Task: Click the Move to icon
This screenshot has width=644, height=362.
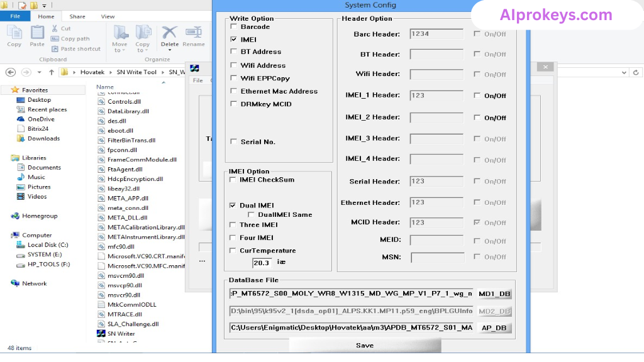Action: pyautogui.click(x=120, y=33)
